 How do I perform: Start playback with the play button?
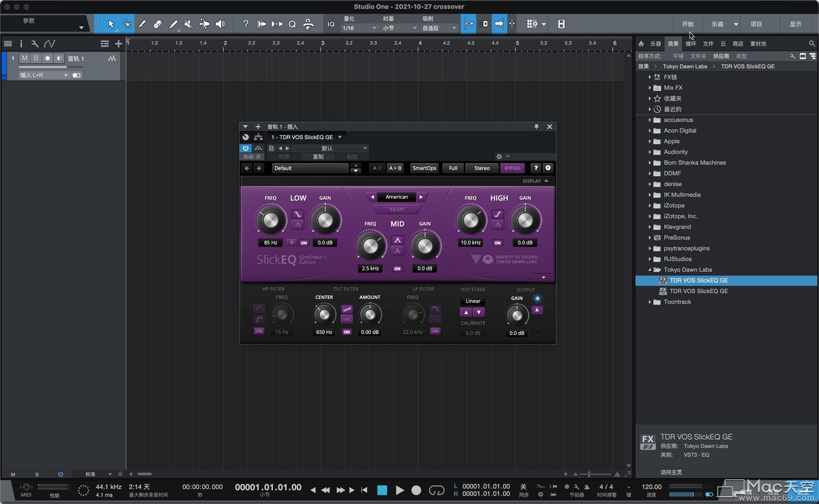coord(400,490)
